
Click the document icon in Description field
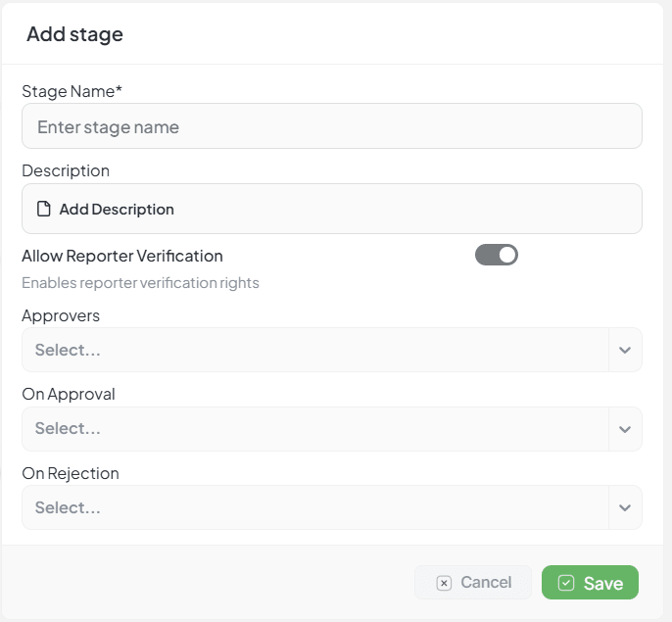point(44,209)
